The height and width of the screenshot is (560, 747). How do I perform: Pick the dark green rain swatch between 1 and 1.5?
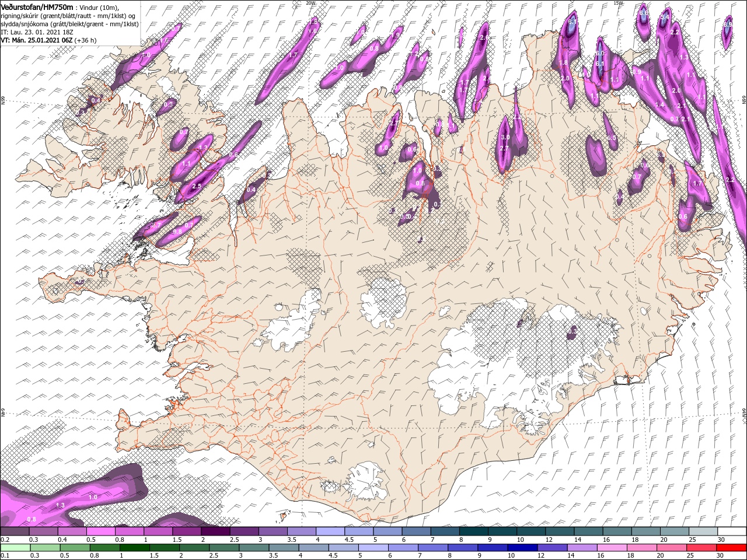tap(135, 547)
